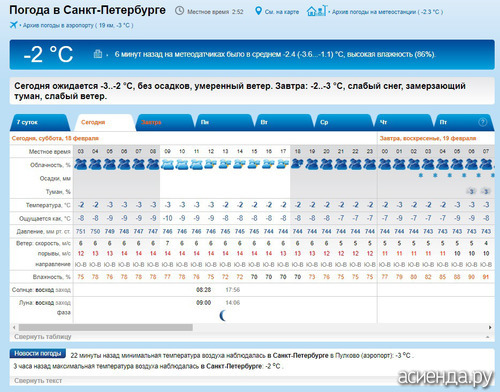Open Архив погоды в аэропорту link
The image size is (500, 392).
[78, 25]
